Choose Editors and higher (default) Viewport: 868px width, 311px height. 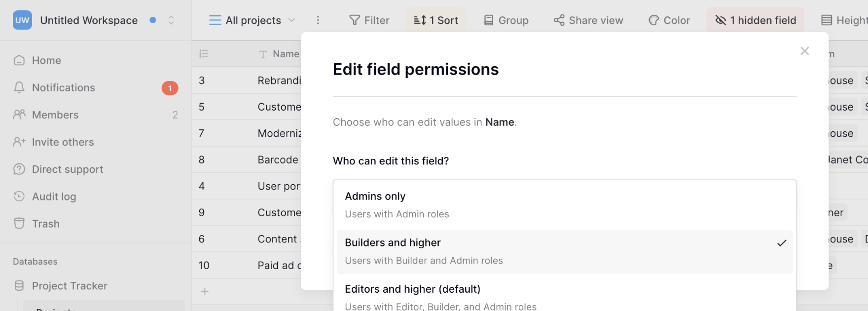(x=564, y=297)
